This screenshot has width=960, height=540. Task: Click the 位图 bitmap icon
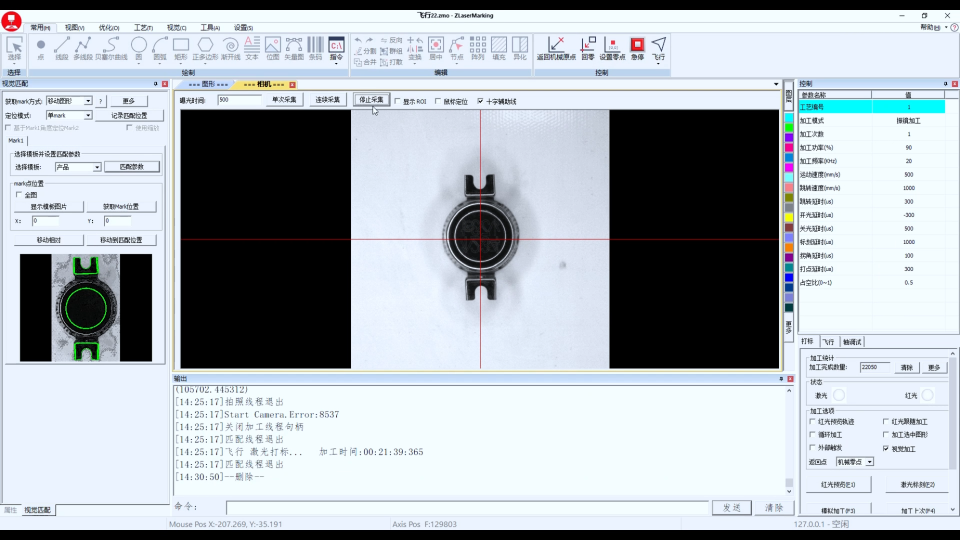click(x=273, y=49)
